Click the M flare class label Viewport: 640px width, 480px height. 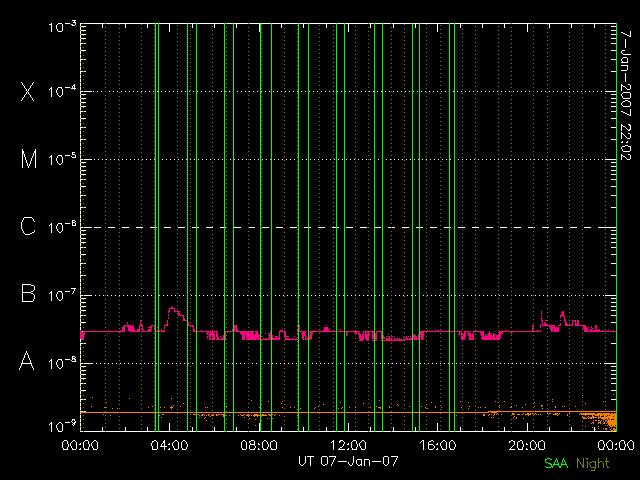[29, 159]
